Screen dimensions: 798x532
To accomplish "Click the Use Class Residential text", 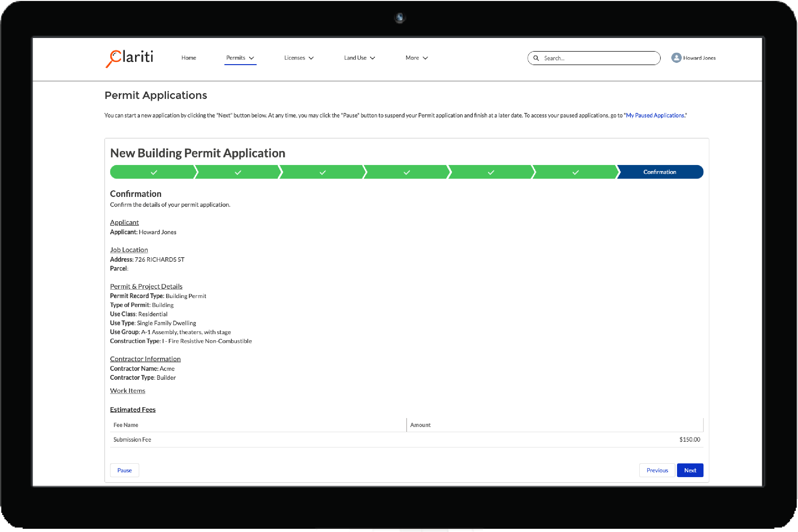I will click(x=139, y=314).
